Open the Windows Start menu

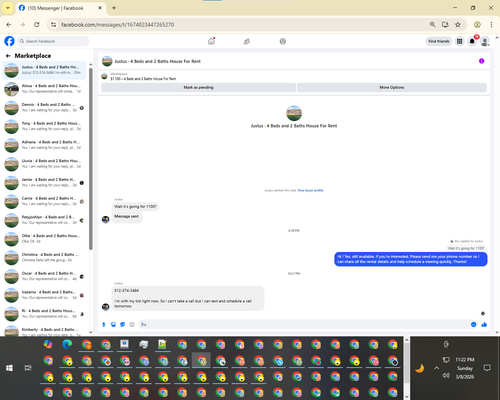pos(9,368)
